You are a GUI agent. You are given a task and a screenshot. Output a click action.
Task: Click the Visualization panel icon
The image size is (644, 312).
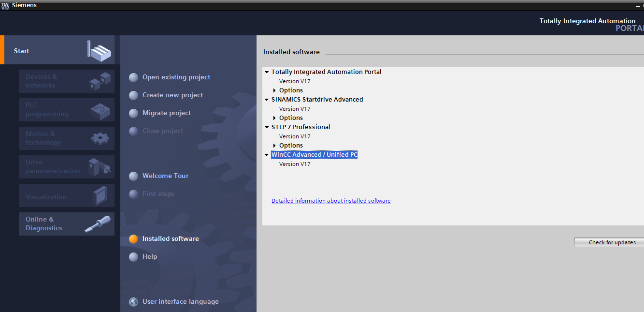tap(100, 196)
